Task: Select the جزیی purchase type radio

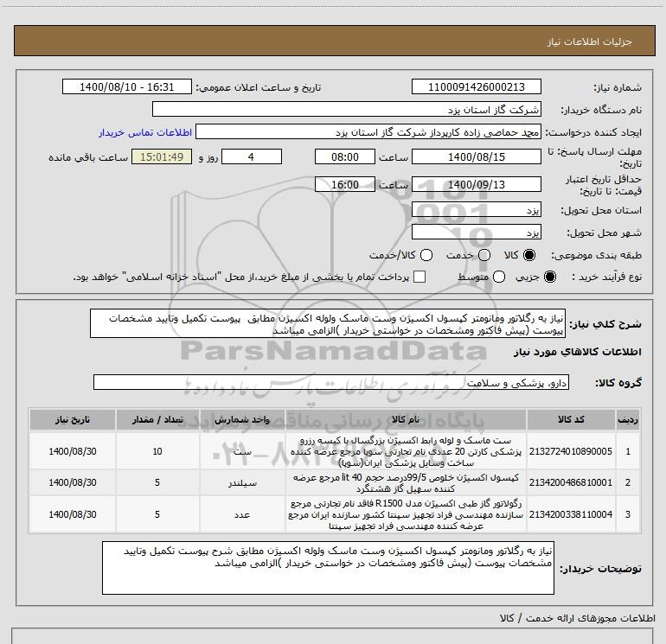Action: (549, 277)
